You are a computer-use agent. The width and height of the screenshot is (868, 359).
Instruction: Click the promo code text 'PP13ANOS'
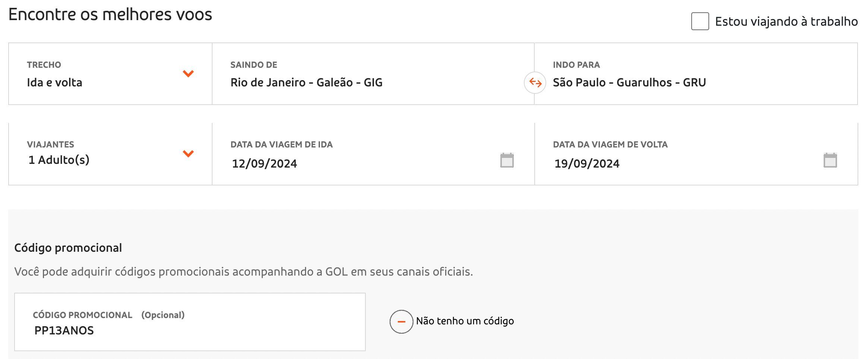[x=64, y=330]
